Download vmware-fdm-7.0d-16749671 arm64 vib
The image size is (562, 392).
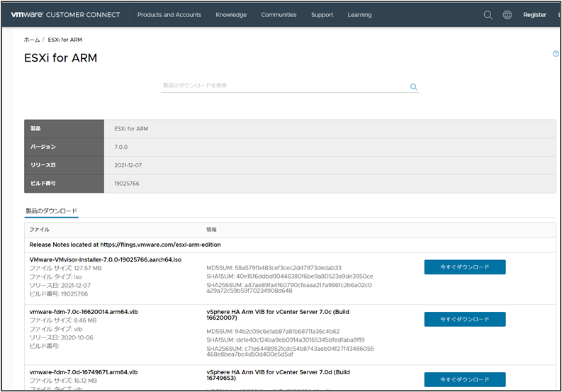465,379
